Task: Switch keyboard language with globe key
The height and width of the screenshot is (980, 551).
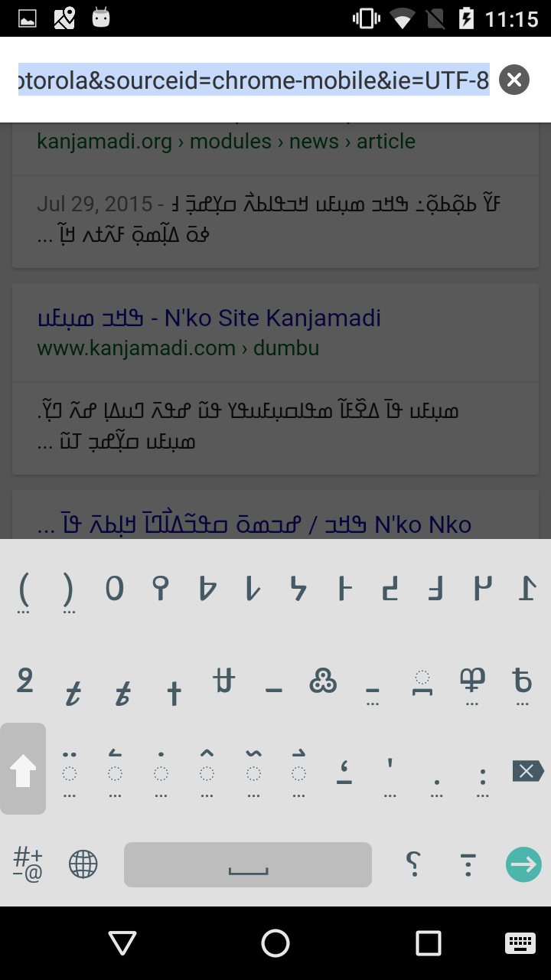Action: click(83, 864)
